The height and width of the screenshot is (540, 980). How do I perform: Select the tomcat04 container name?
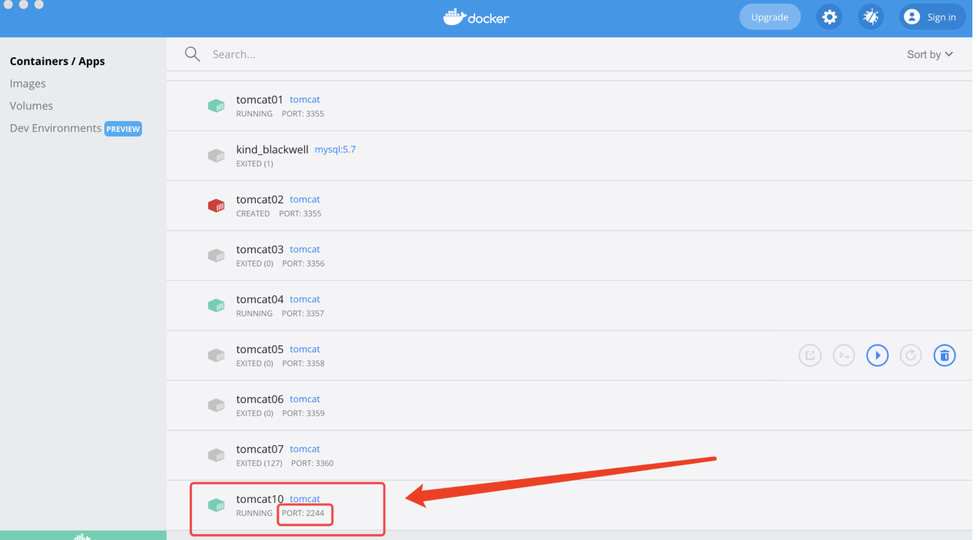click(260, 299)
